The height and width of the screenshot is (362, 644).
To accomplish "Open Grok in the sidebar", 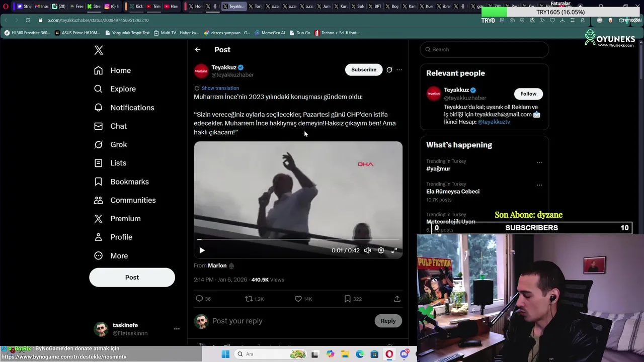I will [x=111, y=145].
